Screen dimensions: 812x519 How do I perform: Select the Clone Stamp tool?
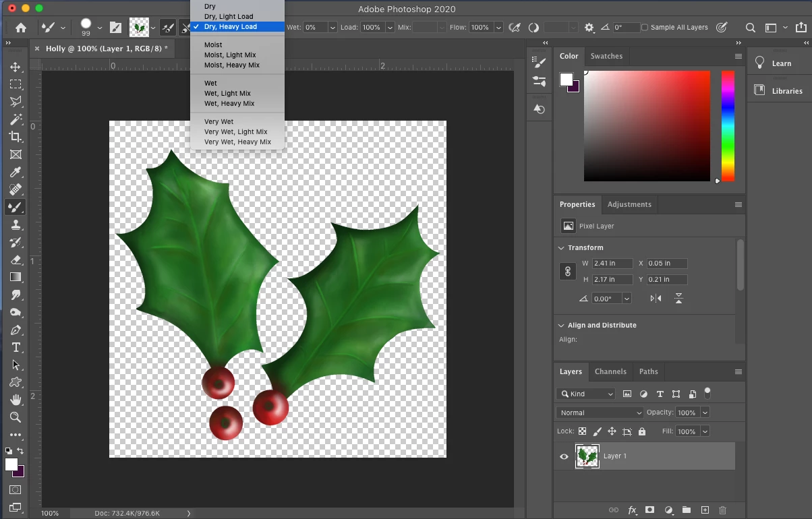[x=16, y=225]
